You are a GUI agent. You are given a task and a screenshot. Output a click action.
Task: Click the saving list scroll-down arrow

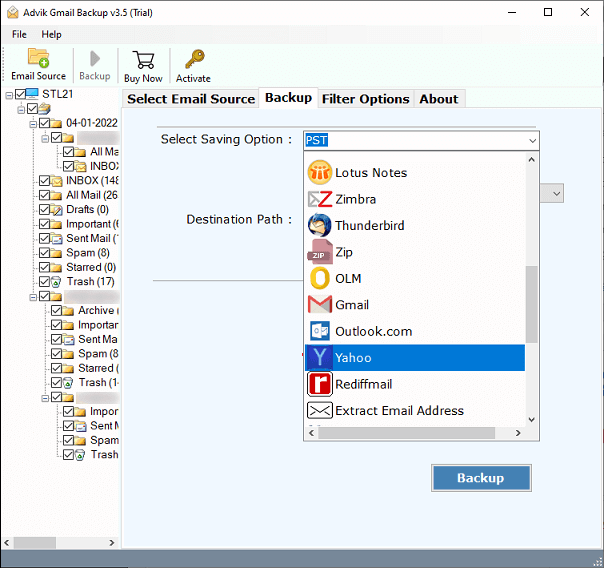(x=532, y=420)
